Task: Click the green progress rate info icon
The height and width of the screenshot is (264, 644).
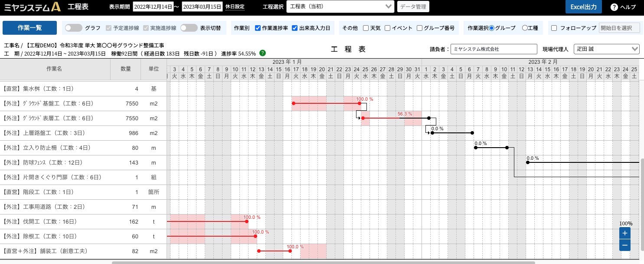Action: pos(262,53)
